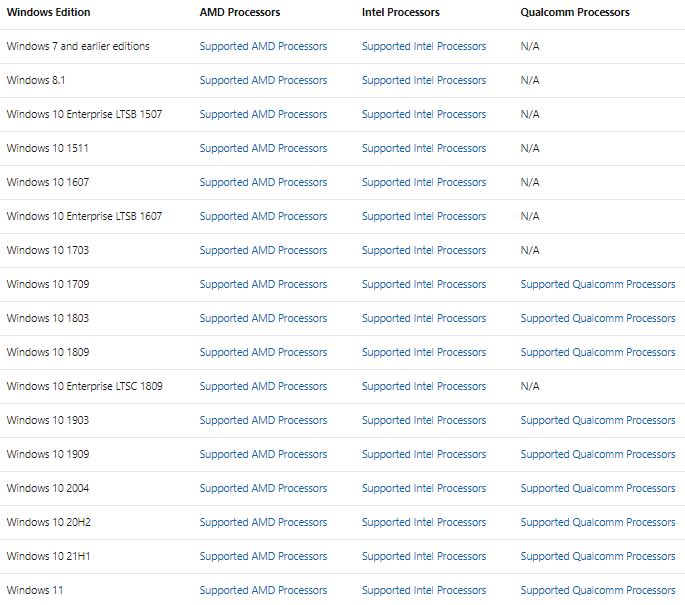Open Supported AMD Processors for Windows 11
The image size is (685, 605).
(263, 590)
